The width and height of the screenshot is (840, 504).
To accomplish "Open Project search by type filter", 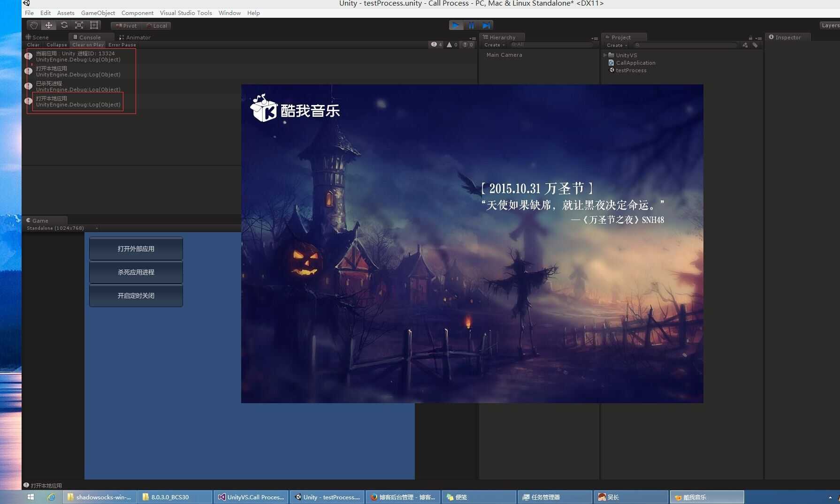I will tap(745, 45).
